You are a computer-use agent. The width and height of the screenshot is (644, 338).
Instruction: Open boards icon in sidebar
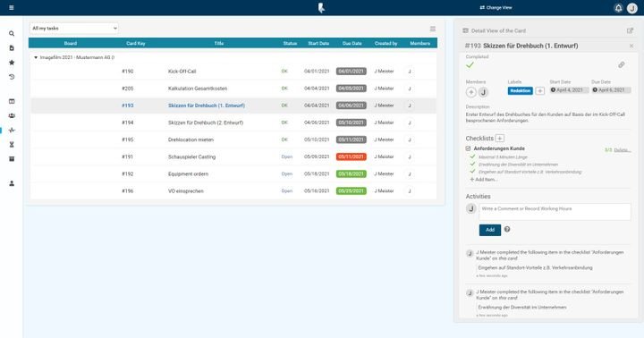click(x=12, y=101)
